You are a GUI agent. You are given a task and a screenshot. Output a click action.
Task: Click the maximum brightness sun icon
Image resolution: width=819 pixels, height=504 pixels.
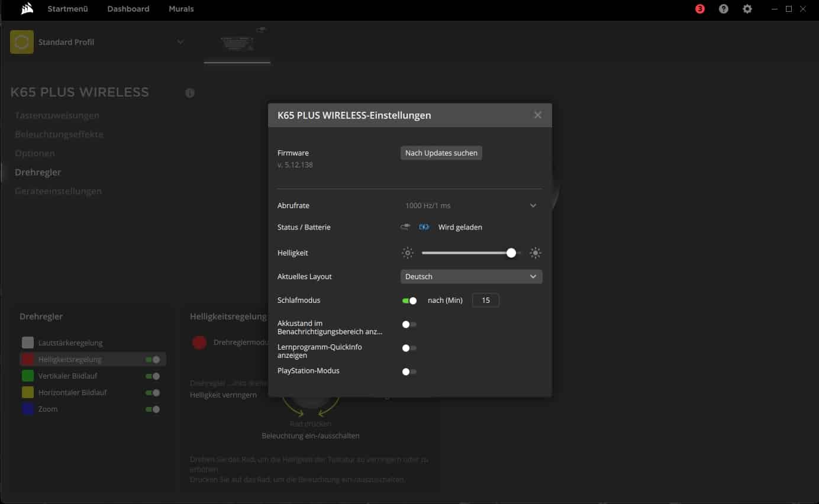(536, 253)
